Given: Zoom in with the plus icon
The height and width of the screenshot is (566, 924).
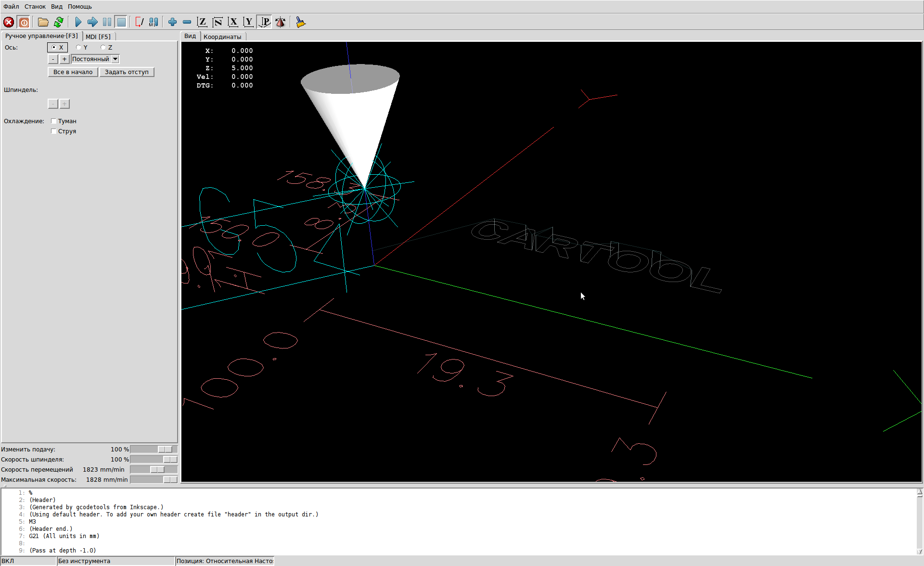Looking at the screenshot, I should pyautogui.click(x=172, y=22).
